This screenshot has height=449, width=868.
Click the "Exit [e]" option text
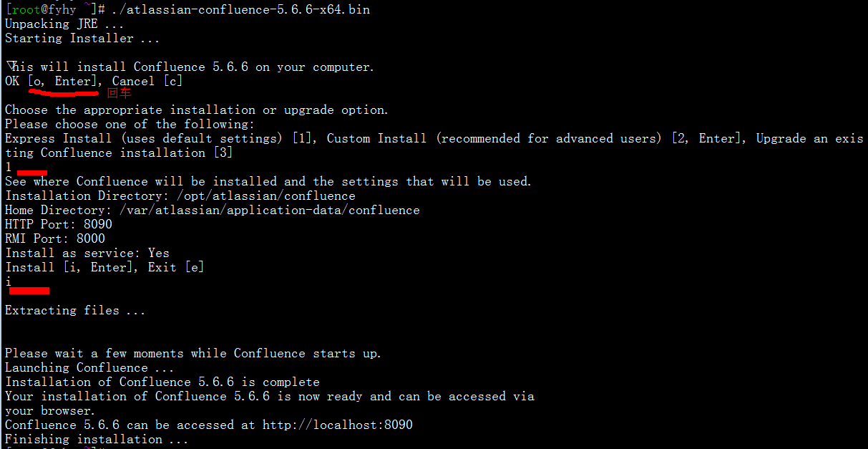[x=176, y=267]
